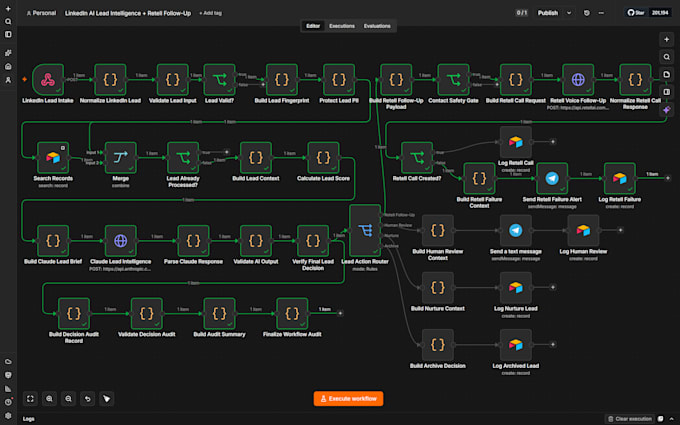Select the Build Claude Lead Brief node
The height and width of the screenshot is (425, 680).
coord(53,241)
